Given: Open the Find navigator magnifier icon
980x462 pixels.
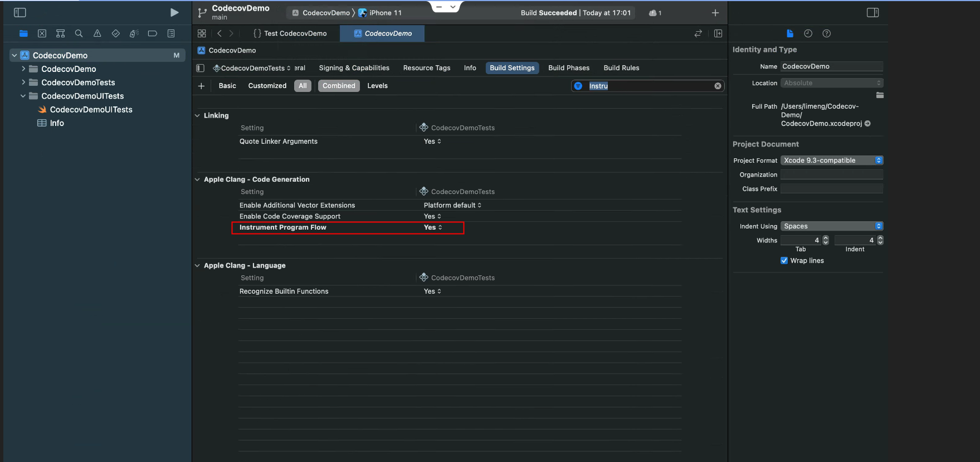Looking at the screenshot, I should pyautogui.click(x=79, y=33).
